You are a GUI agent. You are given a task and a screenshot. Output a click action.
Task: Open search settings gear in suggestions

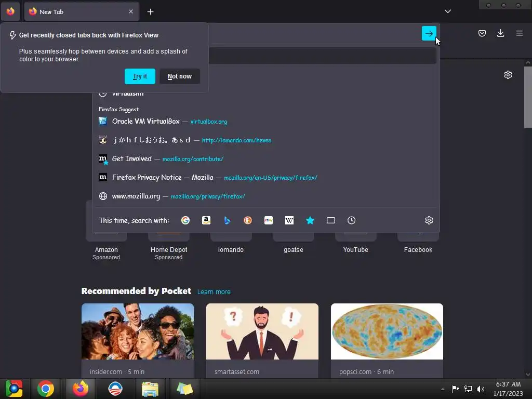click(429, 220)
